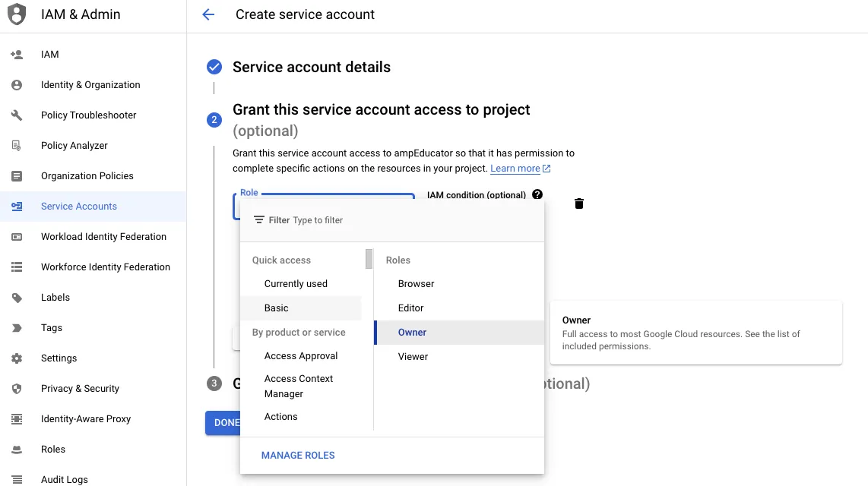Click the Service Accounts sidebar icon

click(17, 207)
